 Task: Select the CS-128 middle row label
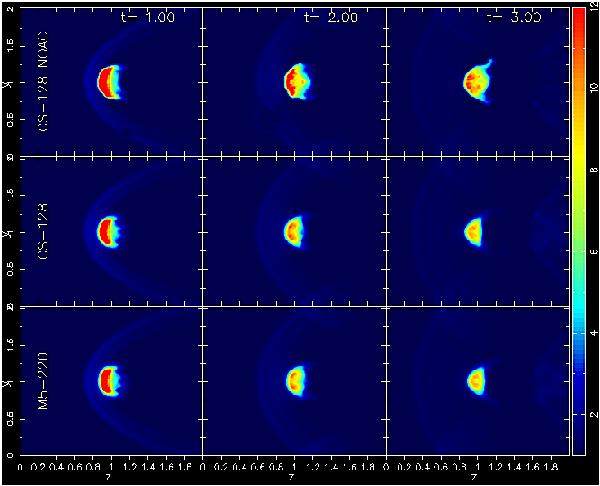point(43,231)
